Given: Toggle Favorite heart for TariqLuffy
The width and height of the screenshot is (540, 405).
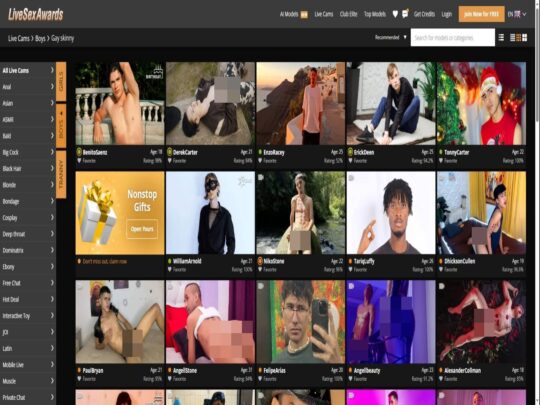Looking at the screenshot, I should pos(351,270).
